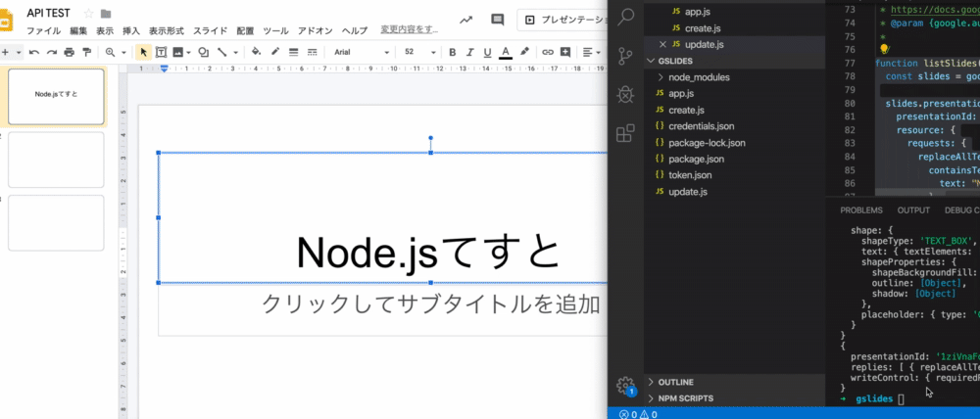Viewport: 980px width, 419px height.
Task: Click the print icon in Slides toolbar
Action: tap(69, 52)
